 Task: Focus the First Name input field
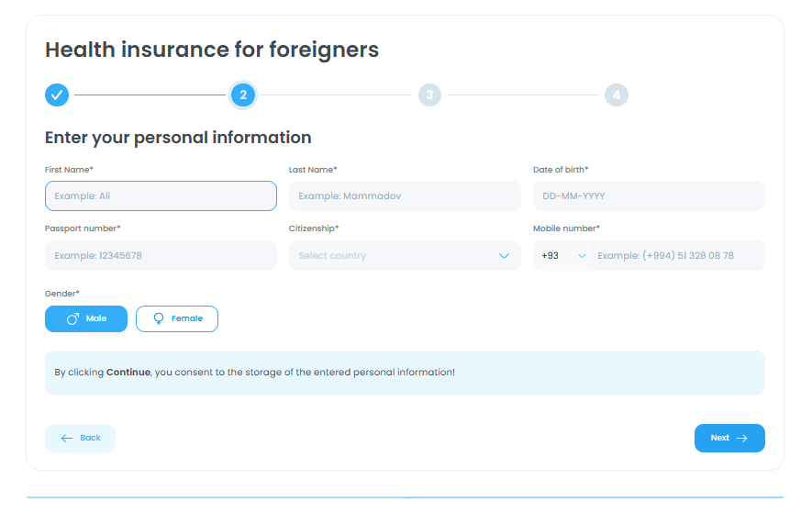(x=161, y=195)
